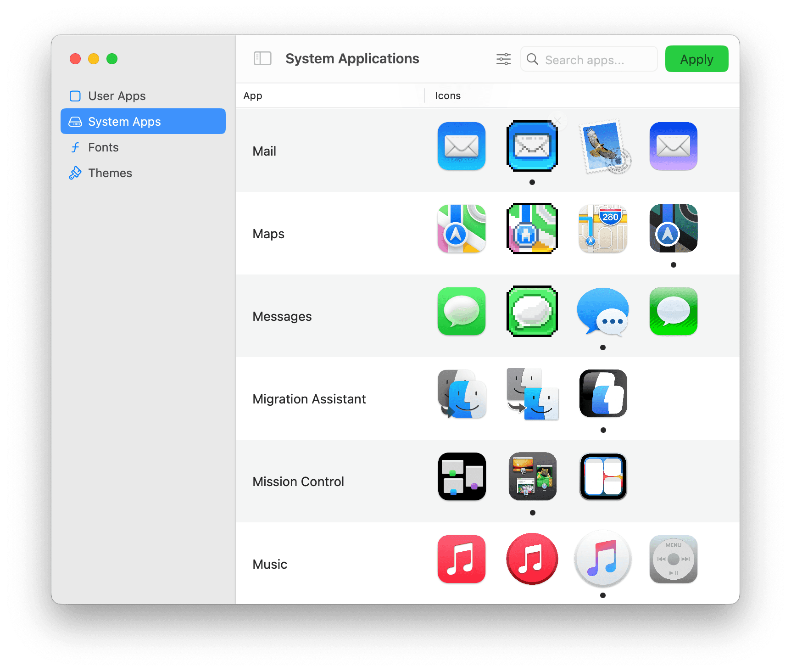The image size is (791, 672).
Task: Open the filter options sliders icon
Action: pyautogui.click(x=503, y=59)
